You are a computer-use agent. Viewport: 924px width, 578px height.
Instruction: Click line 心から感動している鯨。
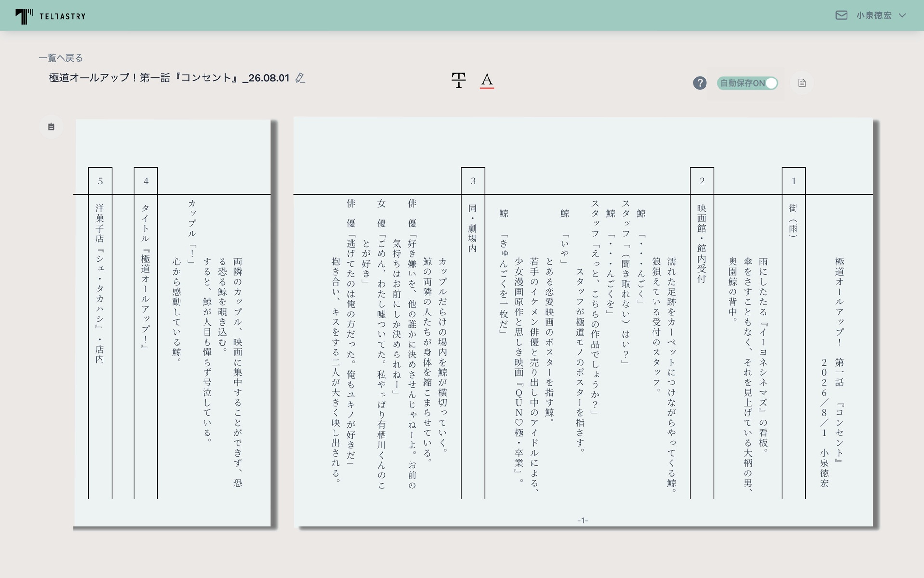[176, 310]
